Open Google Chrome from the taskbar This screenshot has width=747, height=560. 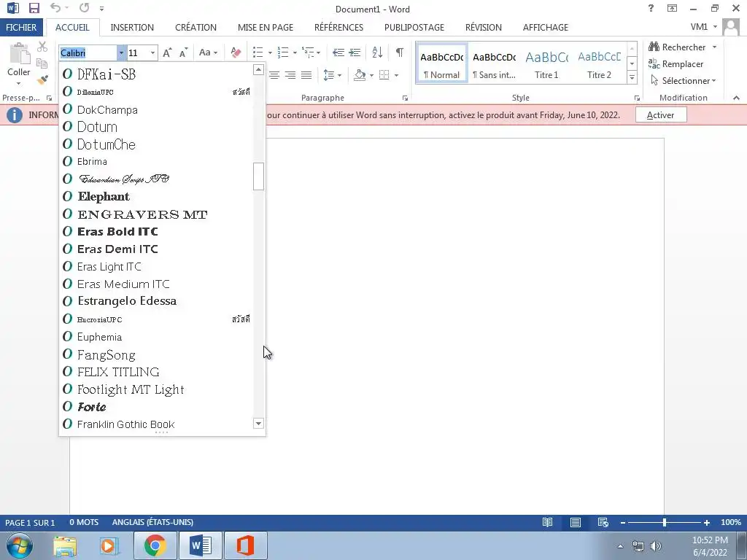pyautogui.click(x=155, y=545)
